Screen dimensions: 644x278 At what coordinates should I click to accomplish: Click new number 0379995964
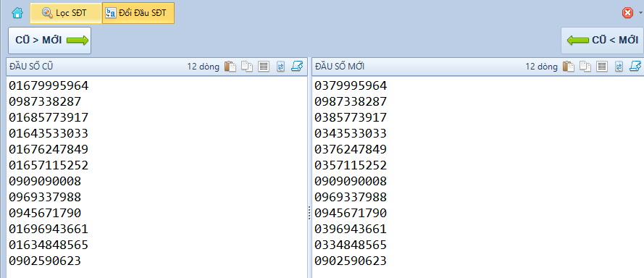351,86
